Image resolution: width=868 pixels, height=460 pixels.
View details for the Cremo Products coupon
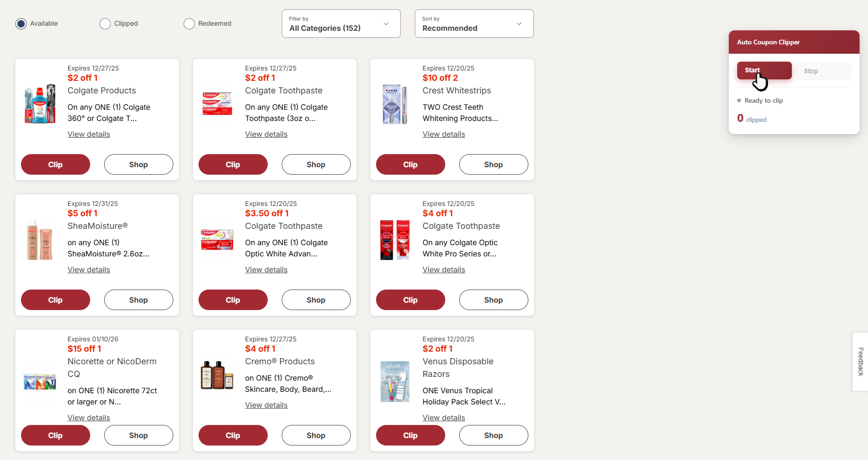click(x=266, y=405)
